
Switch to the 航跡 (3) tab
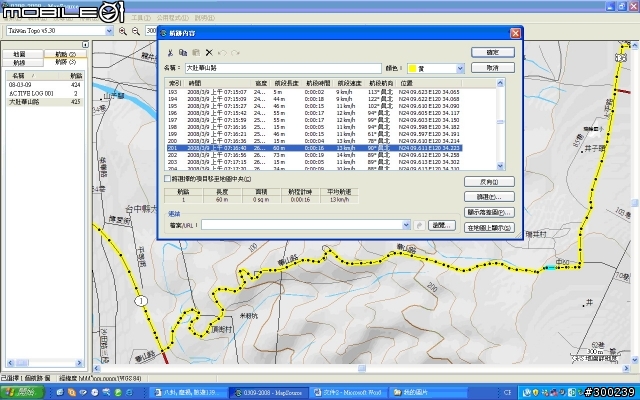[63, 62]
